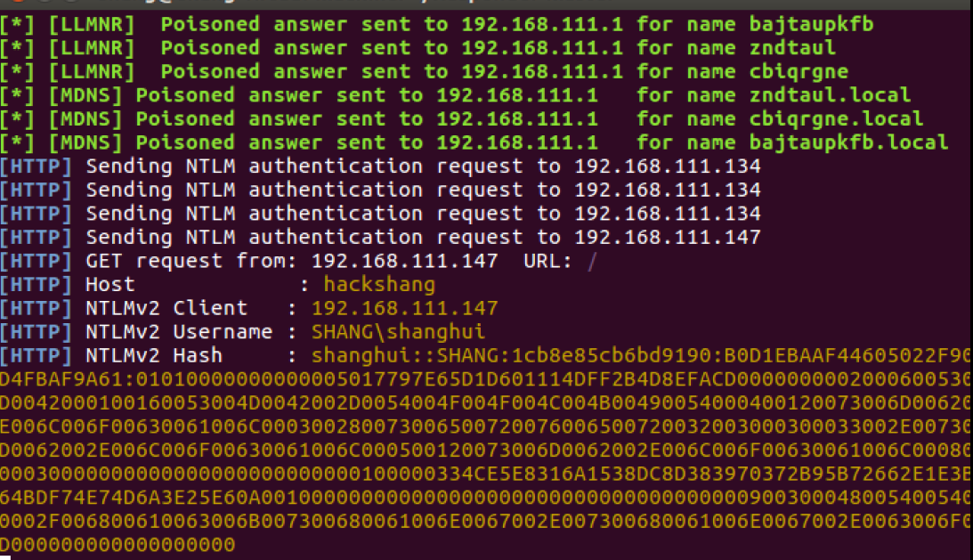973x560 pixels.
Task: Click the name cbiqrgne in third LLMNR line
Action: 799,72
